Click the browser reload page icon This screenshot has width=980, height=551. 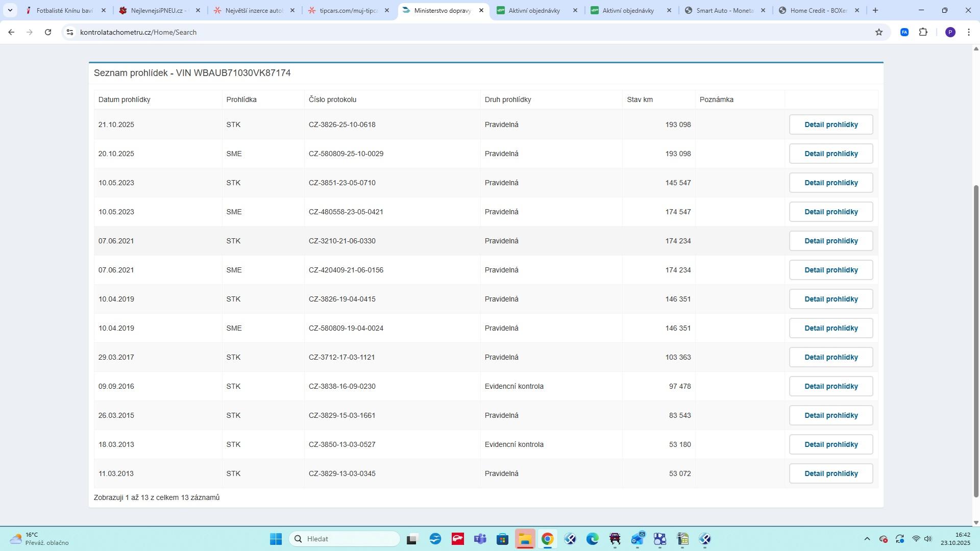(x=48, y=32)
